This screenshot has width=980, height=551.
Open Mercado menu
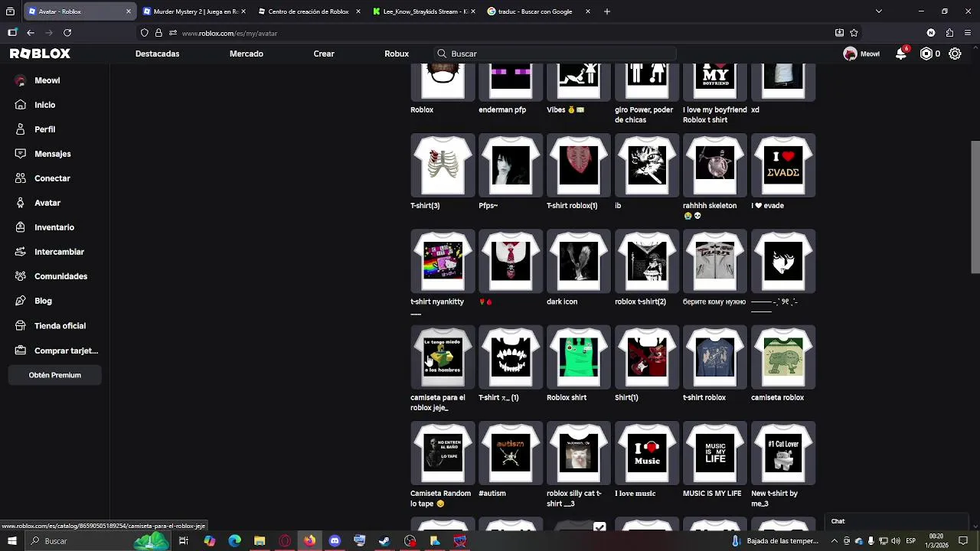[x=247, y=54]
